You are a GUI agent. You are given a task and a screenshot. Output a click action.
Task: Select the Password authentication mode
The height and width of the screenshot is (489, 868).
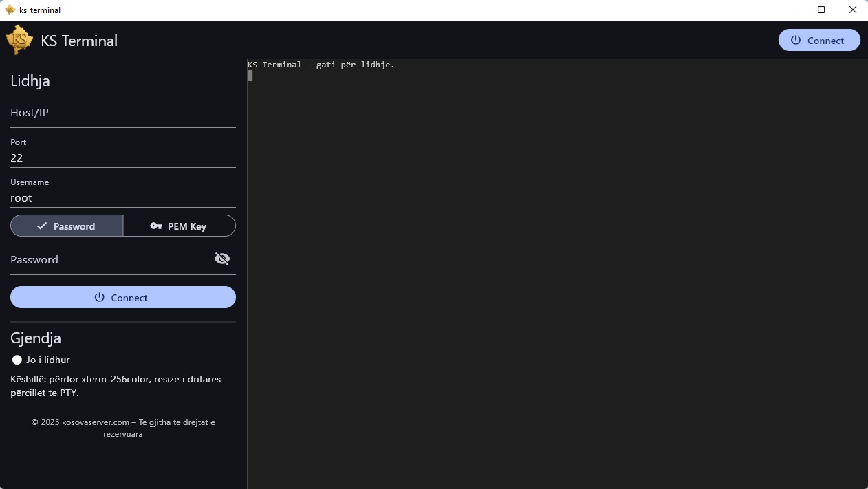[67, 226]
